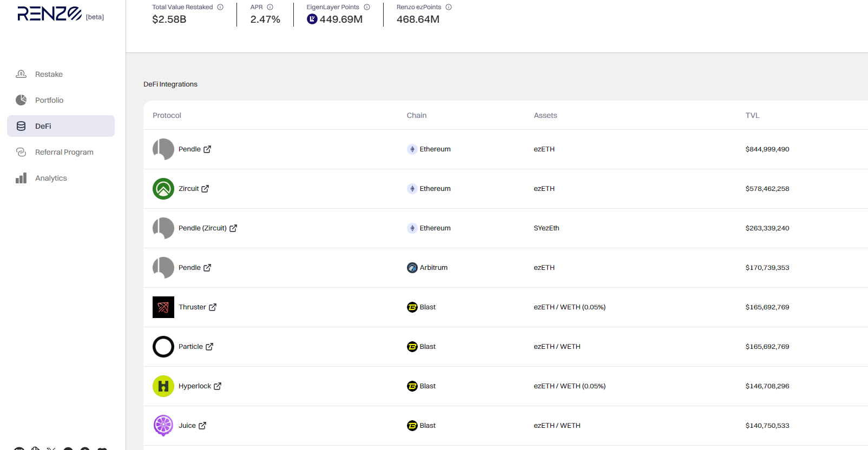Show info for EigenLayer Points
The width and height of the screenshot is (868, 450).
(x=367, y=7)
